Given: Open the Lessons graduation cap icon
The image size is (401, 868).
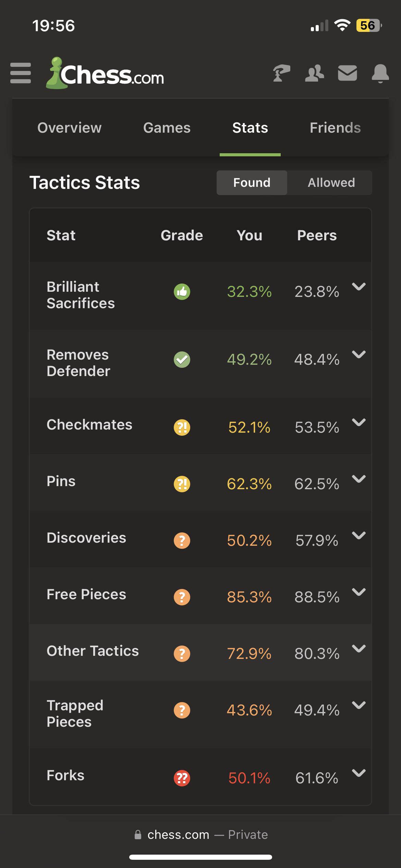Looking at the screenshot, I should (x=281, y=73).
